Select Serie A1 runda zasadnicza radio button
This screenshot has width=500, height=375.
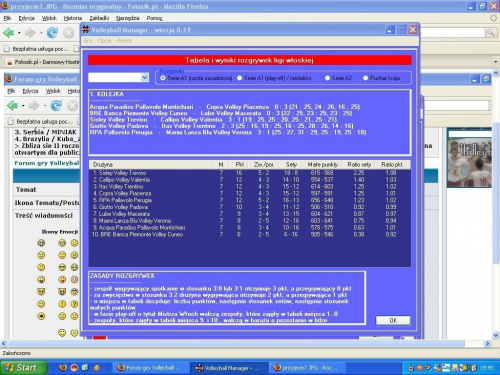(163, 78)
